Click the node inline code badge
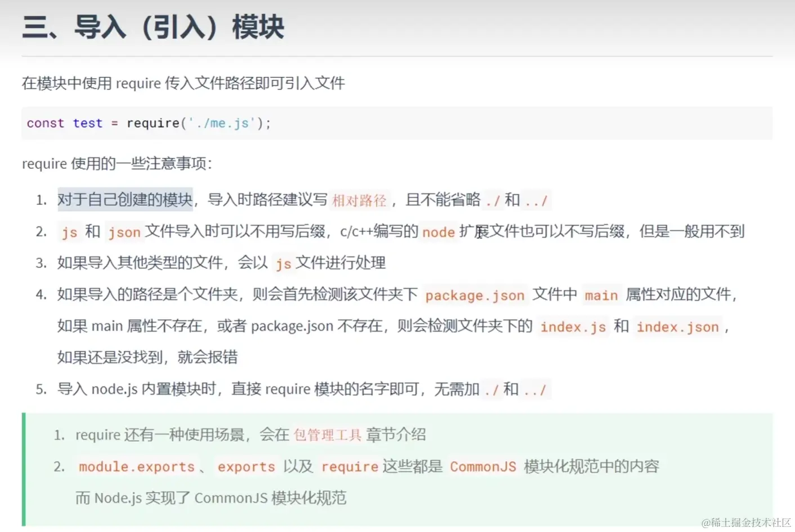 437,232
